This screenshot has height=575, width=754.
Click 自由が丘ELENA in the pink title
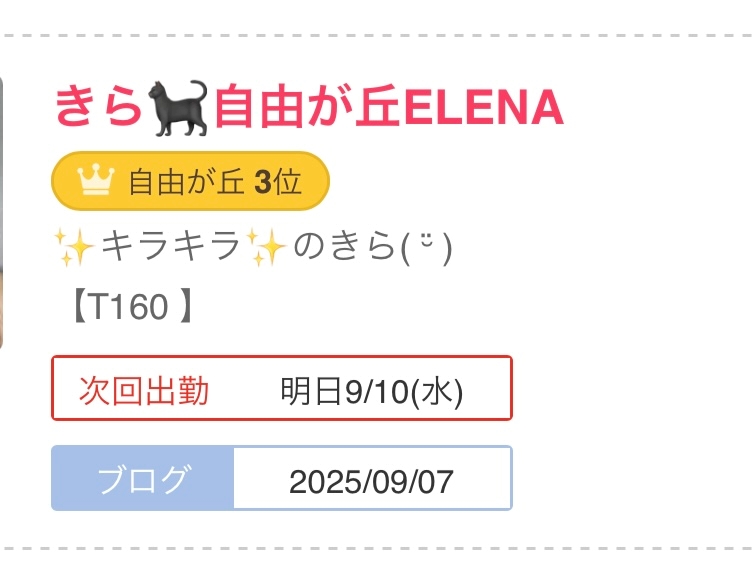tap(389, 108)
